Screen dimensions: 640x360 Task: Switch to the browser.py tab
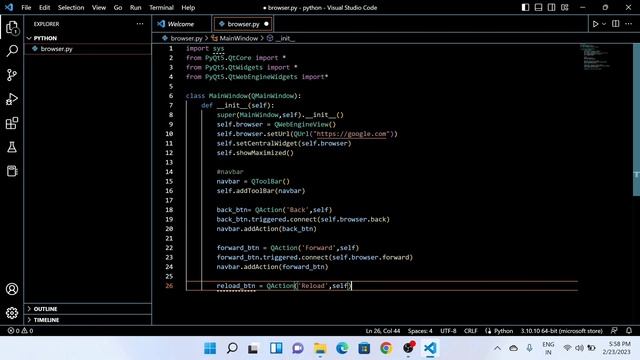243,24
